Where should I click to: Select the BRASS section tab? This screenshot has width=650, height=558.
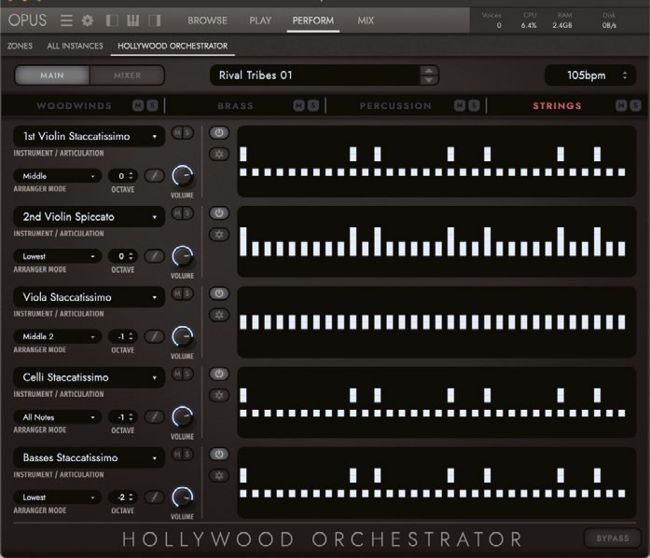click(235, 106)
